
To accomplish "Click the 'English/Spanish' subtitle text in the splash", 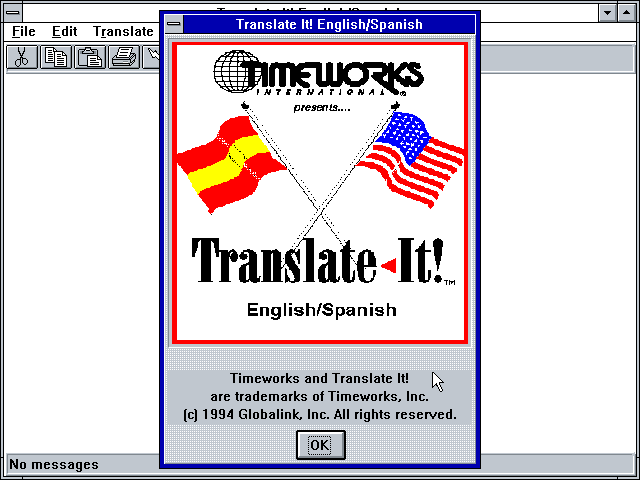I will (x=322, y=310).
